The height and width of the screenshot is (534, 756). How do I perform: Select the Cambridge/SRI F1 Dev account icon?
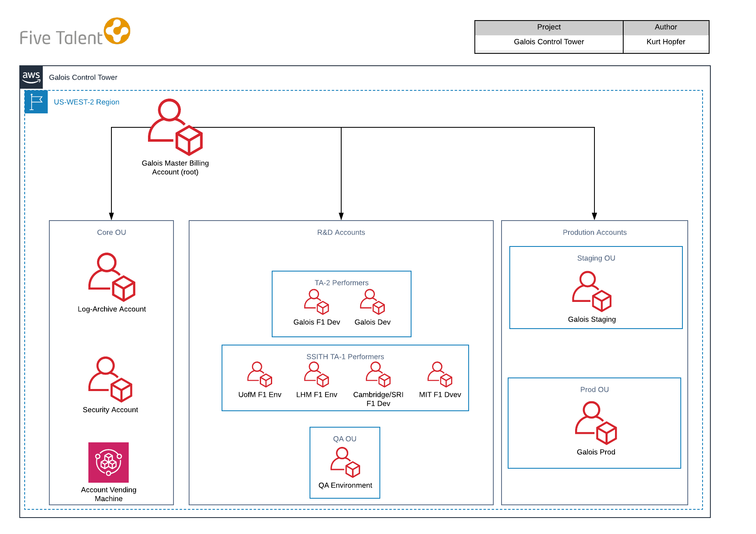[x=378, y=375]
